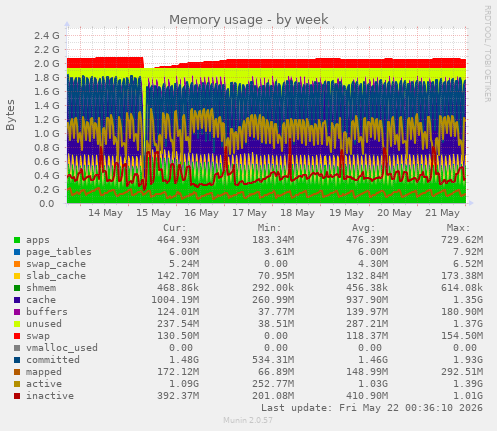The height and width of the screenshot is (431, 497).
Task: Click the 'Last update' timestamp line
Action: pos(372,408)
